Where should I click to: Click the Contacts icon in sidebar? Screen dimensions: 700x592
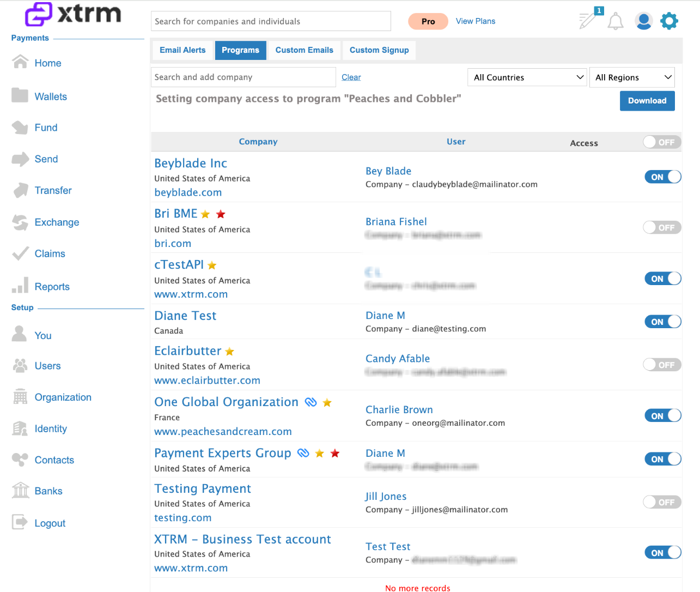(x=20, y=460)
